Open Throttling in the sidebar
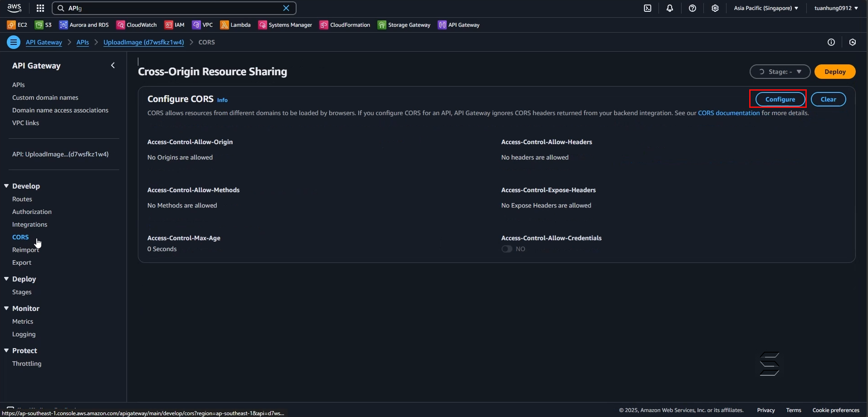 click(x=27, y=364)
